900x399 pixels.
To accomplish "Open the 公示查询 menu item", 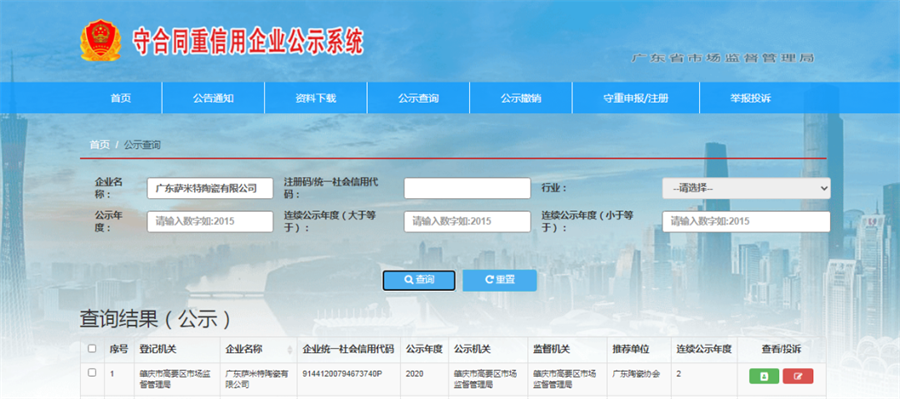I will point(418,98).
